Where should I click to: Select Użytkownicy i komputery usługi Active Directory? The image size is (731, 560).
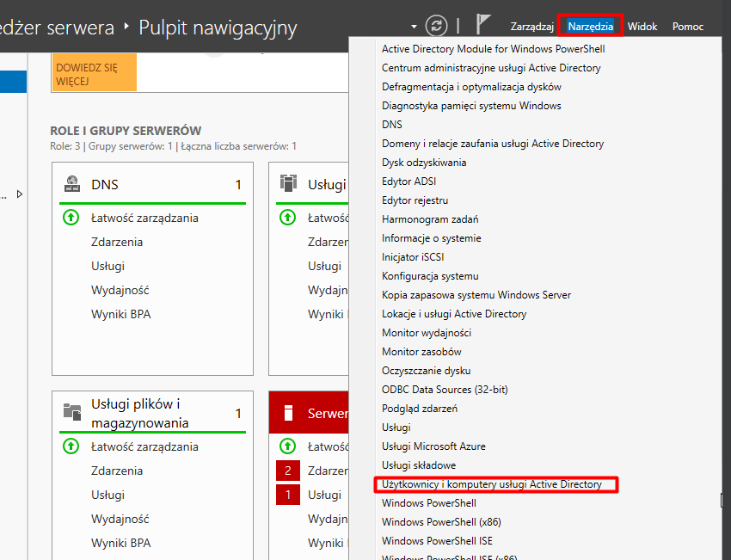(x=492, y=484)
